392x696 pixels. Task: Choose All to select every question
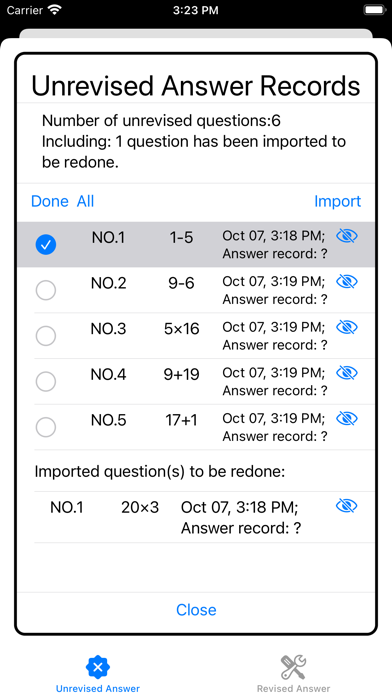point(85,202)
